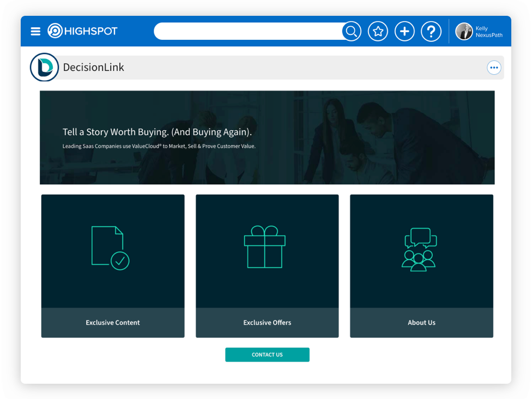Open the hamburger navigation menu
Image resolution: width=532 pixels, height=399 pixels.
35,32
